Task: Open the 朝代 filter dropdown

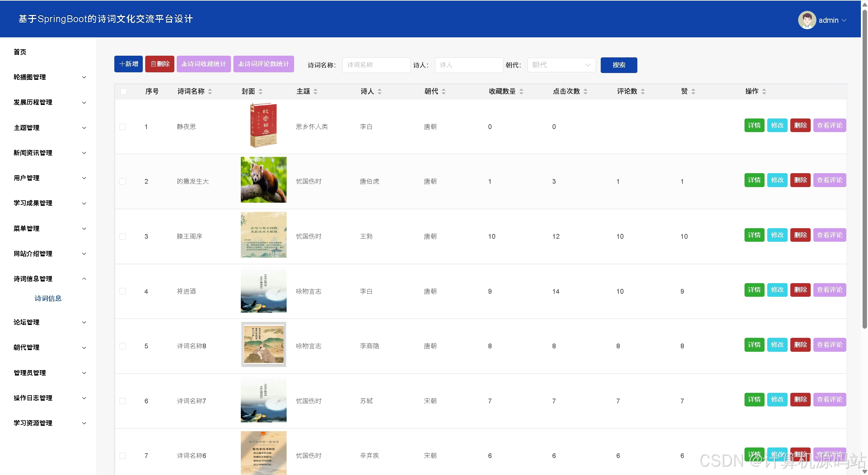Action: 561,65
